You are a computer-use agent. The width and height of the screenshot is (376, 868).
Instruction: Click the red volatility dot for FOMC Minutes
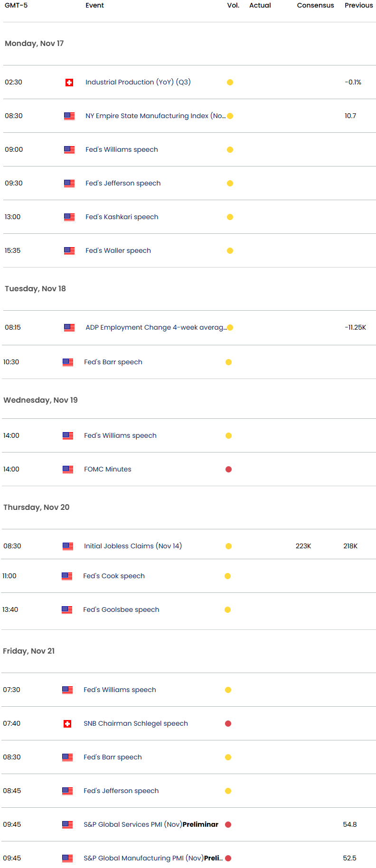pos(228,470)
